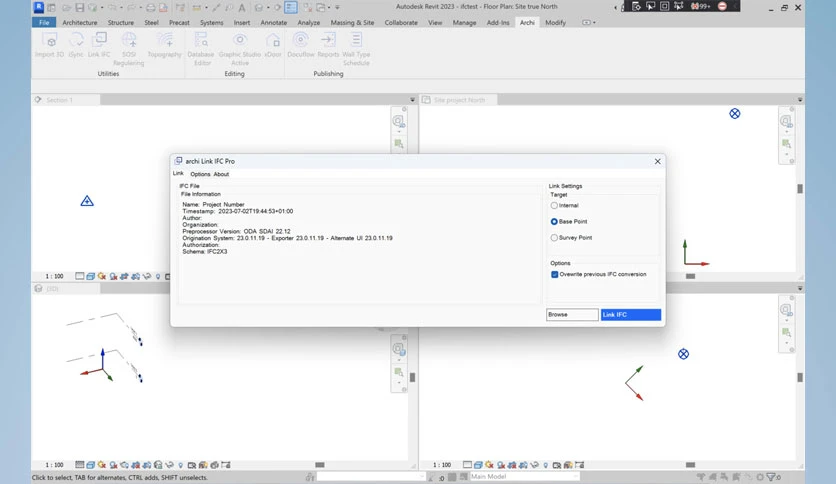Select the Internal target radio button

point(554,205)
